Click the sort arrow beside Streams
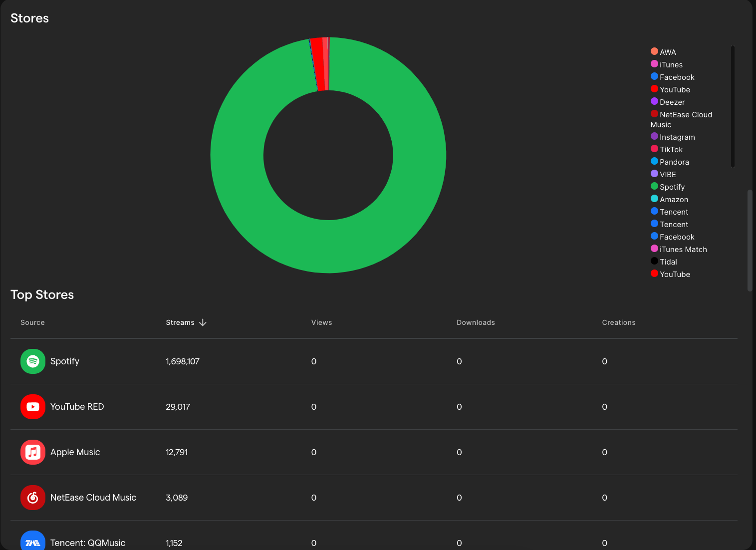The width and height of the screenshot is (756, 550). tap(203, 322)
